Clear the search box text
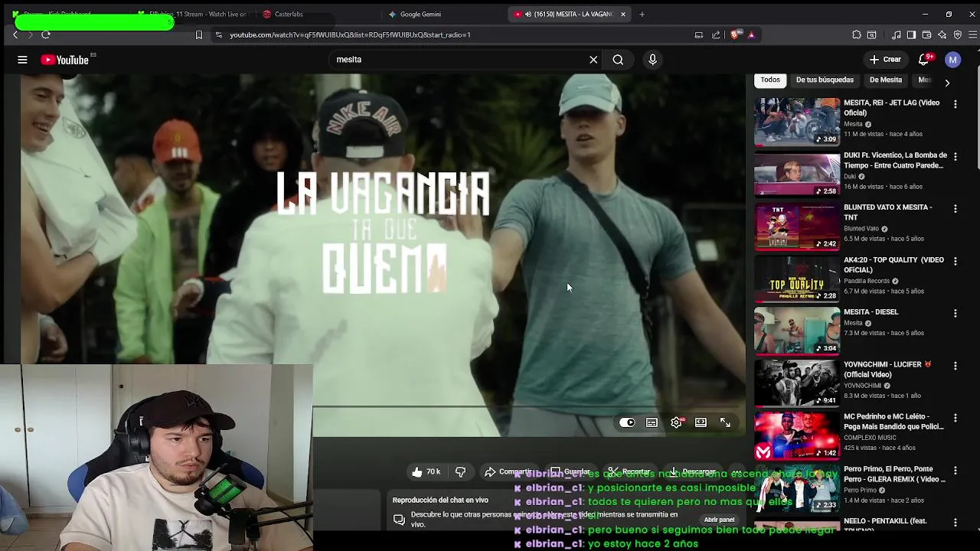Image resolution: width=980 pixels, height=551 pixels. click(593, 60)
